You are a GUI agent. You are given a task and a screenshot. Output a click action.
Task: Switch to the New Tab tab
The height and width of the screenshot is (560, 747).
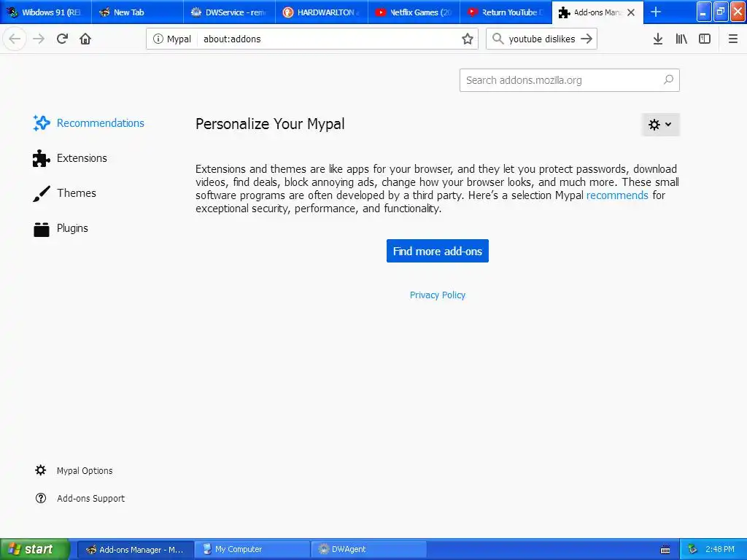pos(137,12)
